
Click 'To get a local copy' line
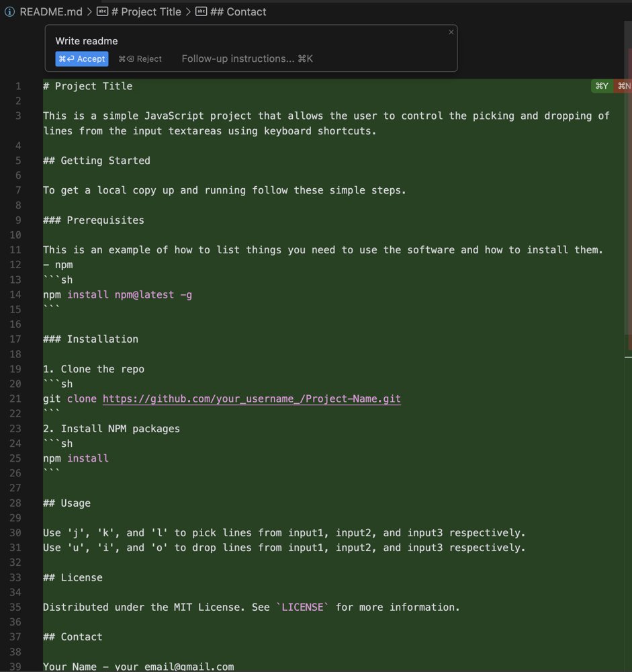[224, 190]
